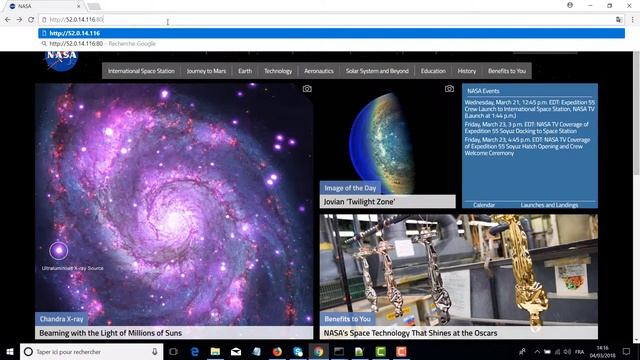Open a new browser tab
Screen dimensions: 640x360
tap(94, 6)
